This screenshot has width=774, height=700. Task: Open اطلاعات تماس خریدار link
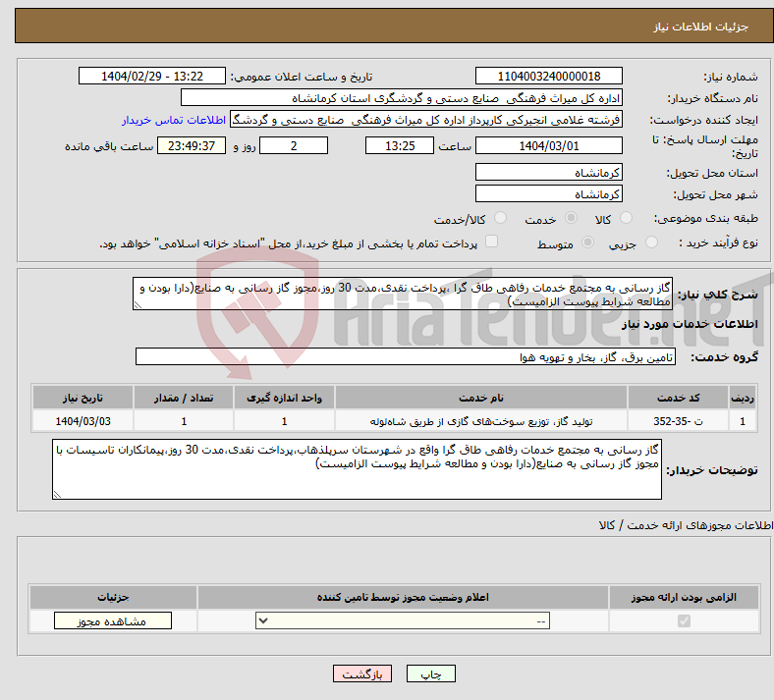tap(174, 120)
